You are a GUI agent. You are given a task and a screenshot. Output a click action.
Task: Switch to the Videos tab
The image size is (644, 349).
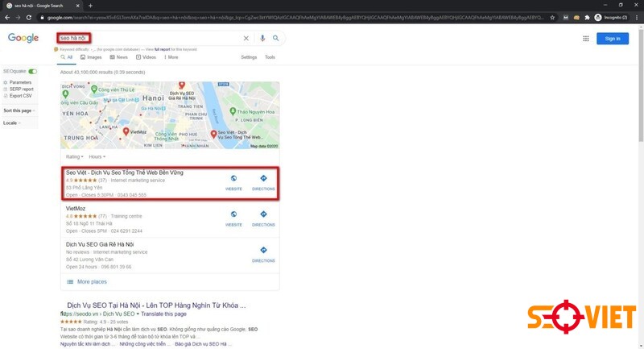(x=146, y=57)
